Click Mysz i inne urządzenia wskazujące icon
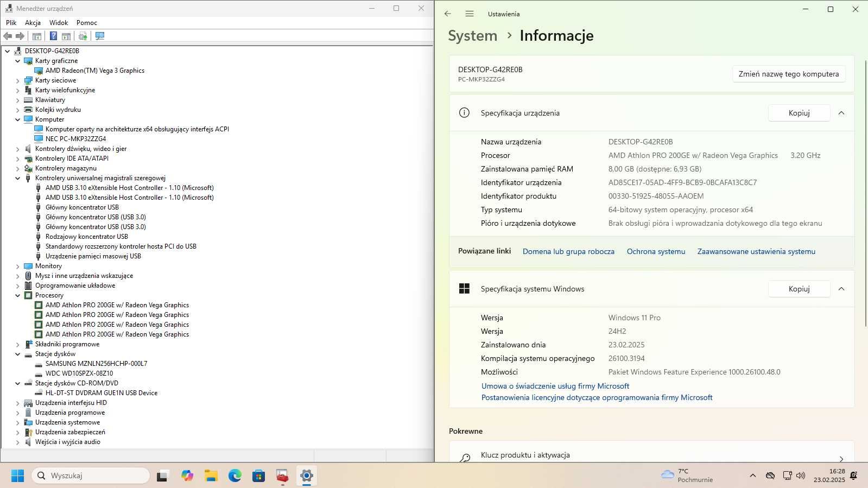This screenshot has width=868, height=488. click(x=28, y=276)
